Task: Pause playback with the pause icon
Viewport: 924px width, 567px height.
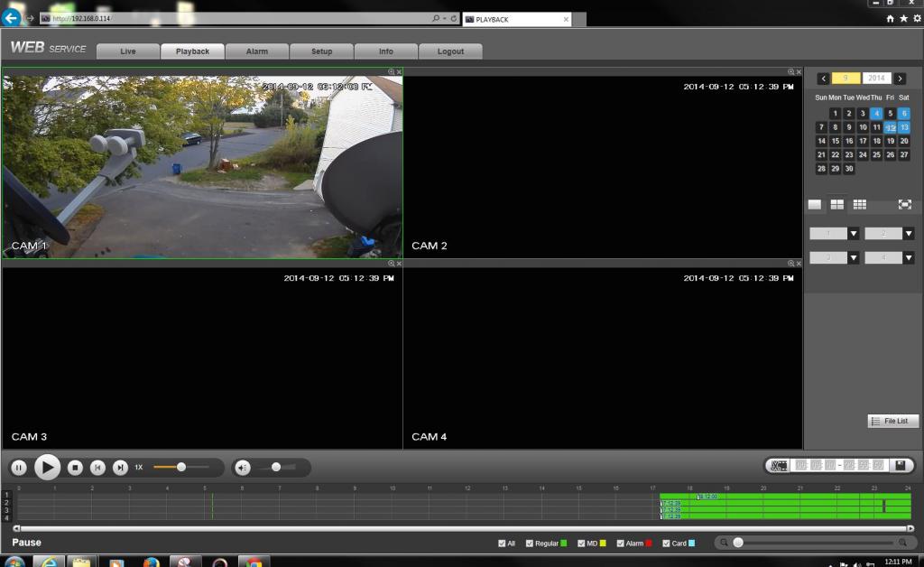Action: coord(18,468)
